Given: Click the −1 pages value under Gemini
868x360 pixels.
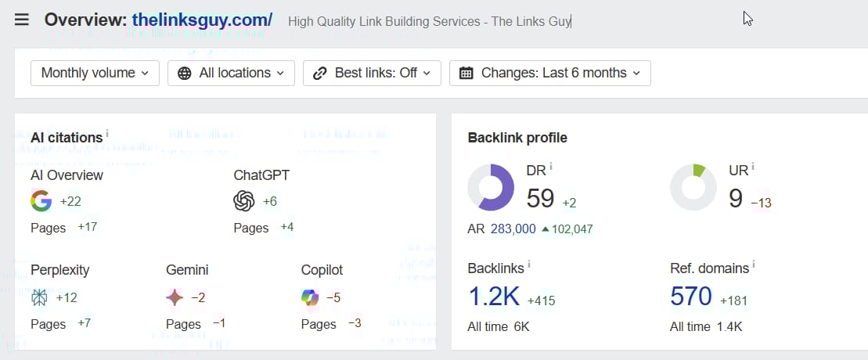Looking at the screenshot, I should pos(219,323).
